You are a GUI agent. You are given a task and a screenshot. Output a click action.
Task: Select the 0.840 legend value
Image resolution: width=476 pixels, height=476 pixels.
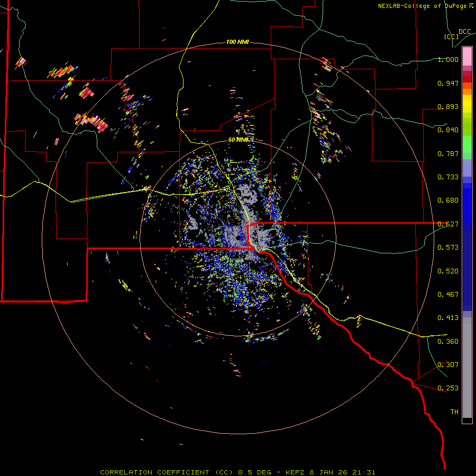[x=448, y=130]
